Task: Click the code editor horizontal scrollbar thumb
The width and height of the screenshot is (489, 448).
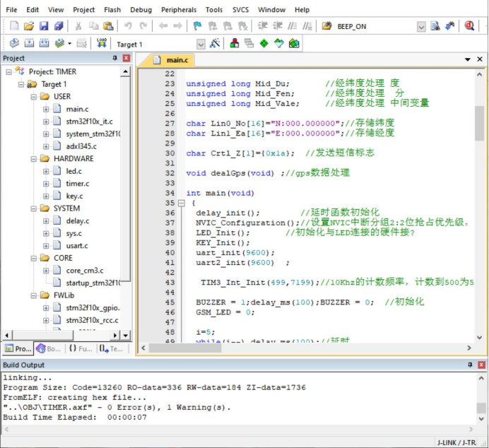Action: [185, 348]
